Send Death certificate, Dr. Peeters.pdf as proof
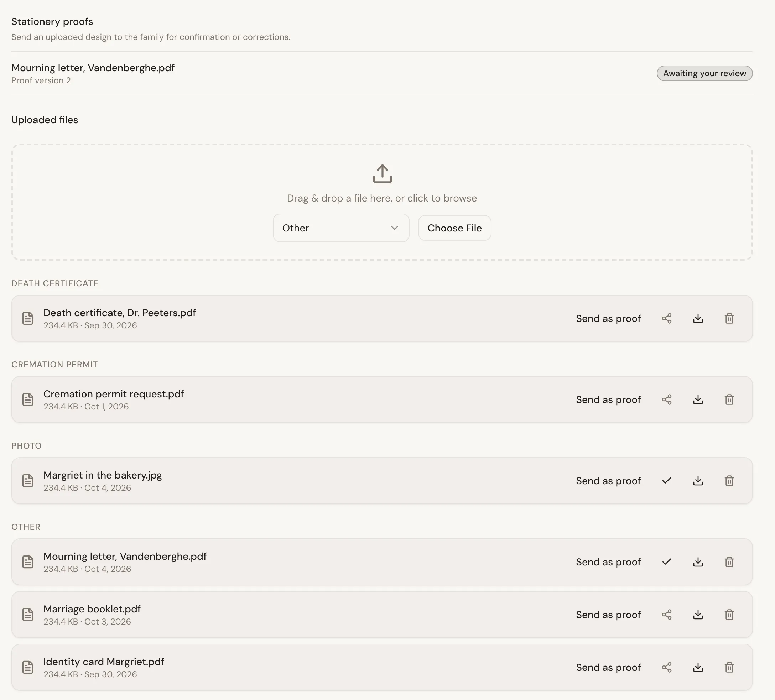This screenshot has width=775, height=700. point(608,318)
